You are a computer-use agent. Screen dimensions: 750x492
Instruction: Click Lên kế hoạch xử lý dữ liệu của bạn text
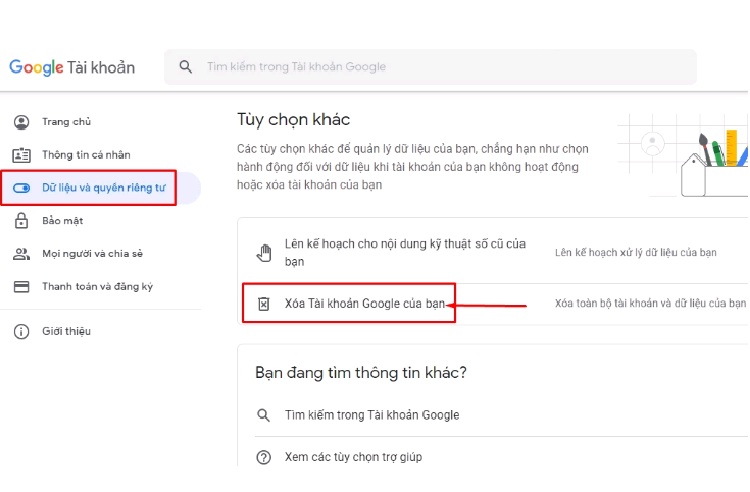pos(636,252)
